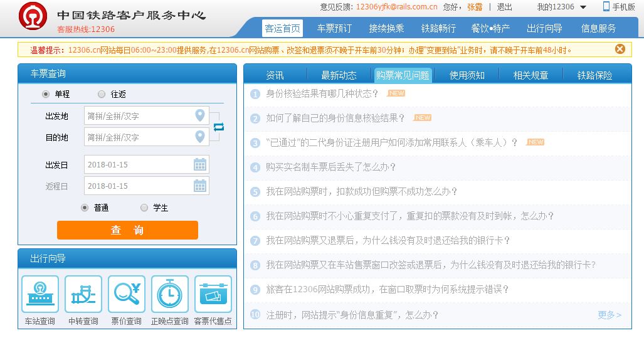Click the China Railway red logo
The image size is (644, 338).
(x=33, y=16)
